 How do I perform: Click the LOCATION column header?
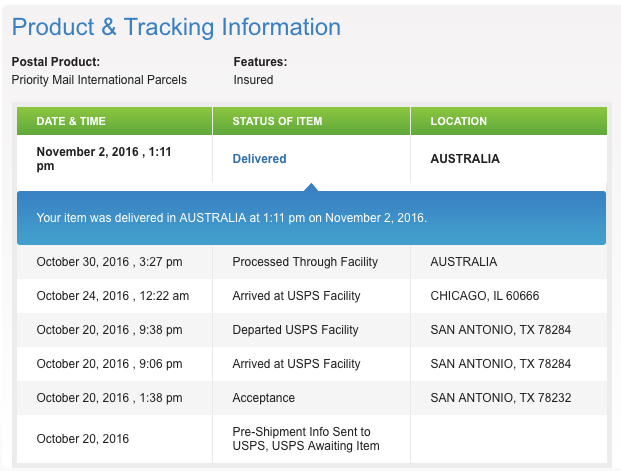[458, 121]
